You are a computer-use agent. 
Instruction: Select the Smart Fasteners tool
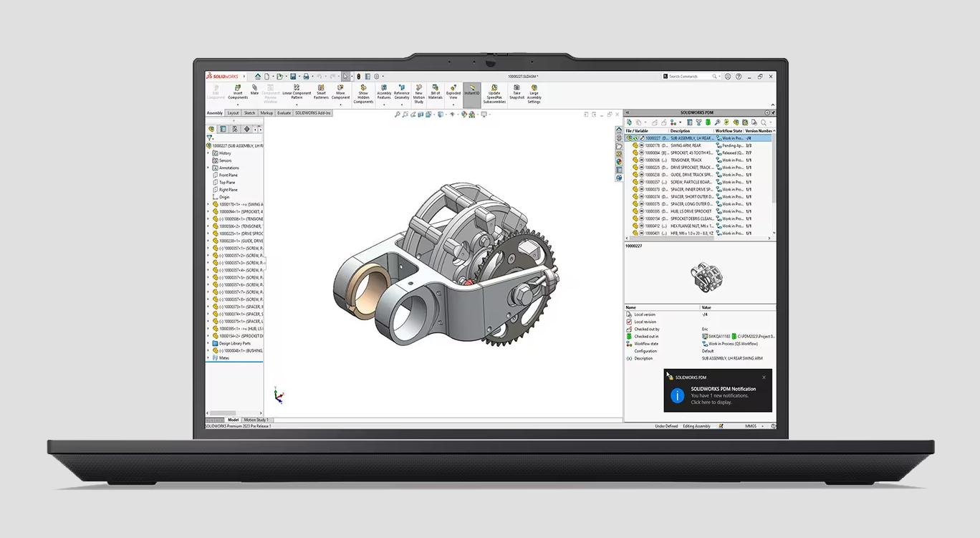tap(321, 90)
